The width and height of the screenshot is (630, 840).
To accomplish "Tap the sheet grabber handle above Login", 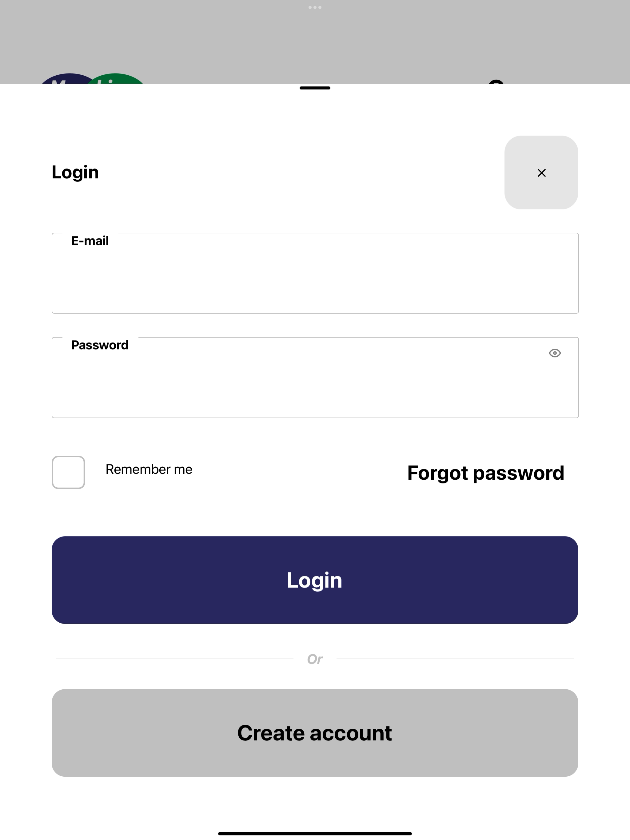I will [315, 88].
